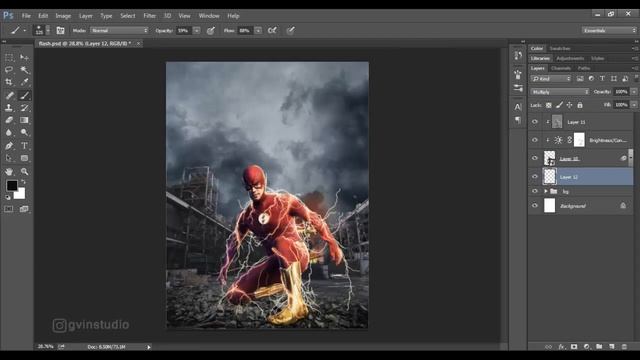Toggle Quick Mask mode
Viewport: 640px width, 360px height.
click(9, 209)
